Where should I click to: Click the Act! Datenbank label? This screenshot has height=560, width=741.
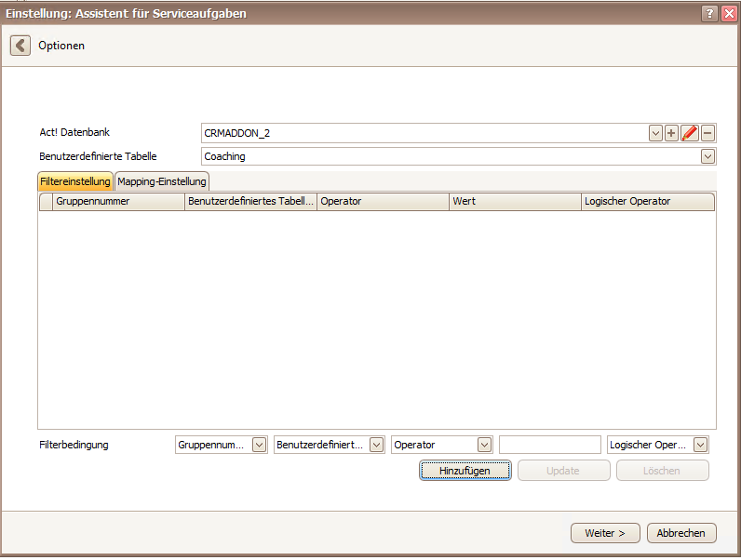[x=74, y=132]
